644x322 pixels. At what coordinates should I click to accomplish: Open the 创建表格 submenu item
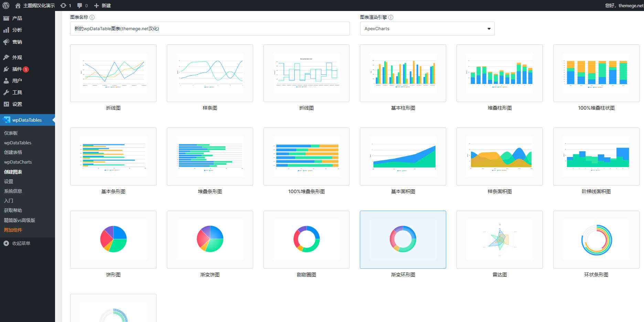(13, 152)
